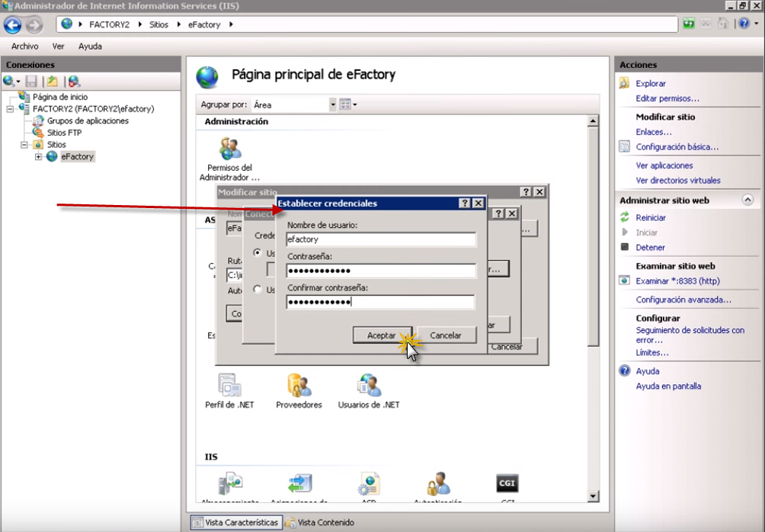This screenshot has width=765, height=532.
Task: Open the CGI feature icon
Action: (507, 483)
